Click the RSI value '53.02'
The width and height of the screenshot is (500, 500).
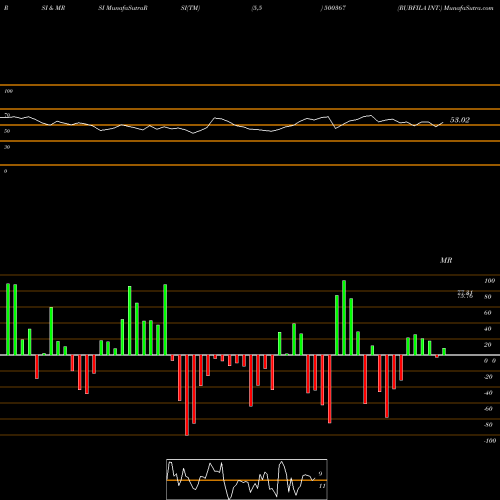click(x=460, y=120)
